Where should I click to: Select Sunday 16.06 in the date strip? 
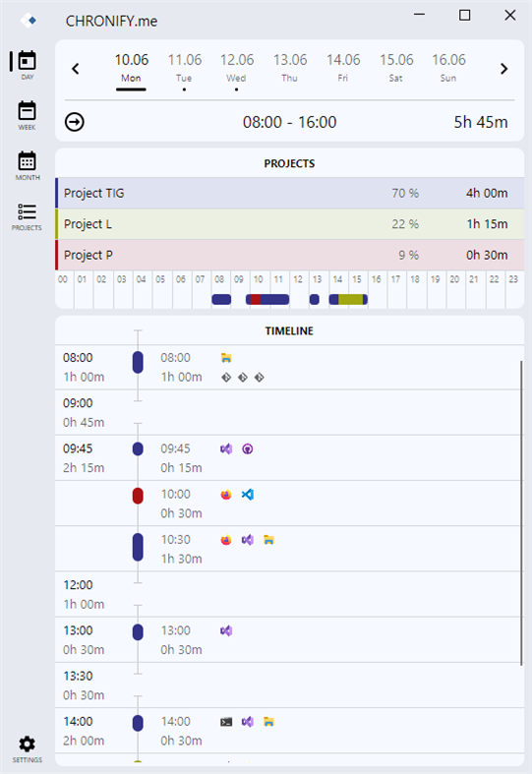pyautogui.click(x=448, y=68)
